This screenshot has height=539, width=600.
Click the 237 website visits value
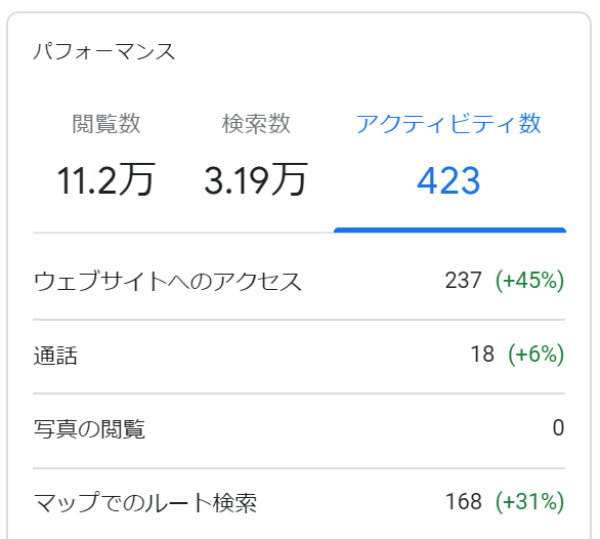point(464,281)
